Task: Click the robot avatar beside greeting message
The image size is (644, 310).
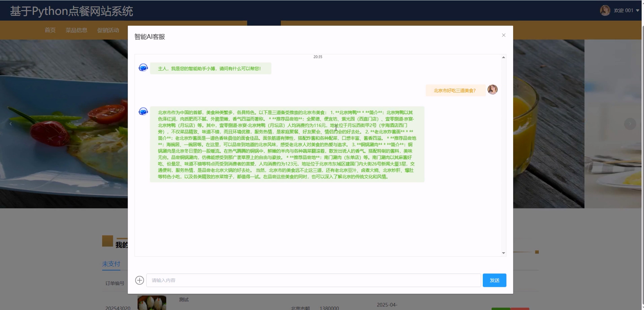Action: coord(143,68)
